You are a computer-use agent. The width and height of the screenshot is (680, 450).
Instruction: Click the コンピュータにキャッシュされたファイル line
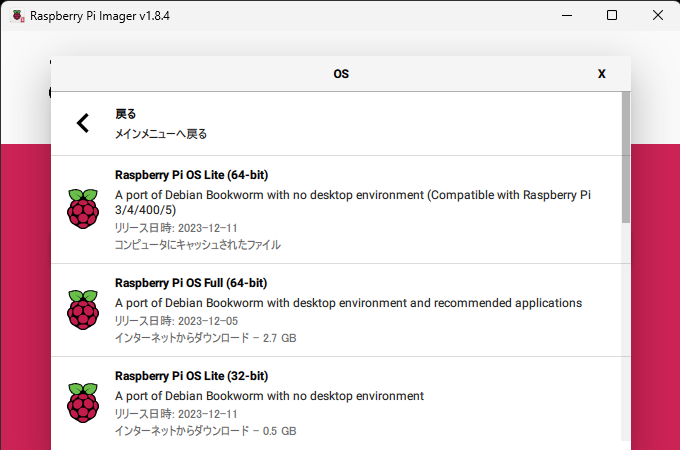tap(198, 245)
